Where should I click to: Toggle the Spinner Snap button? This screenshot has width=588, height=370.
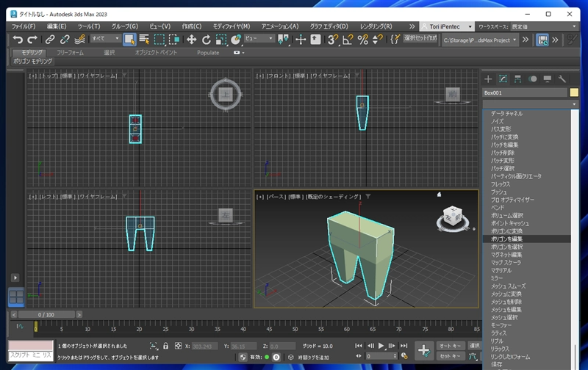(x=377, y=40)
